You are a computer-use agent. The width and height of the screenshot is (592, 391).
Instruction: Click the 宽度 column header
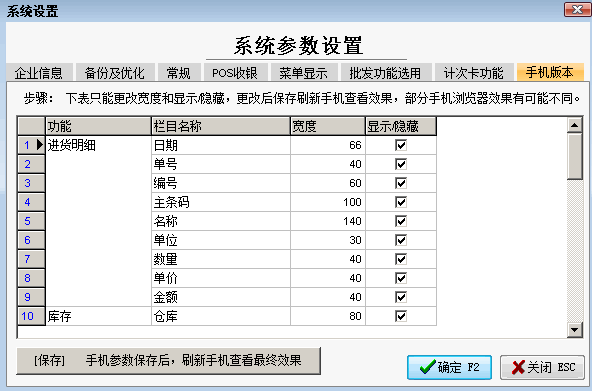click(x=328, y=126)
